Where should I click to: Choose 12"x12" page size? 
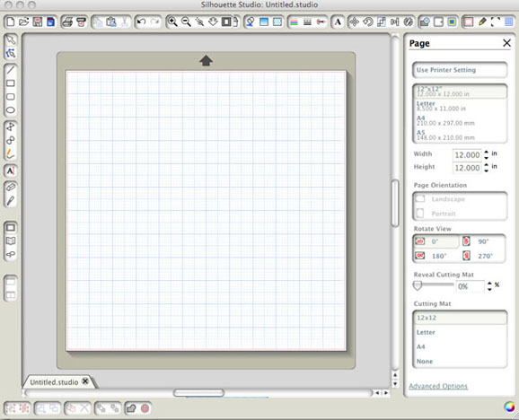[x=460, y=92]
